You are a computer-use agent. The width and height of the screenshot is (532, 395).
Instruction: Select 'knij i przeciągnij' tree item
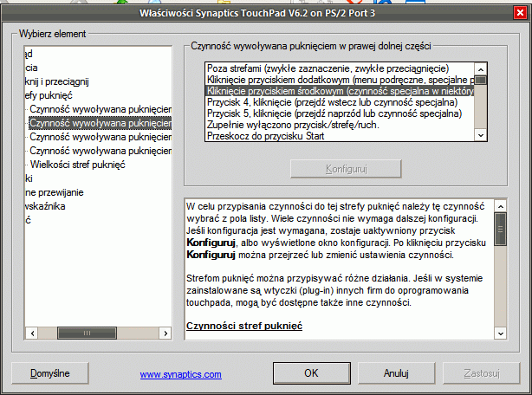point(56,81)
